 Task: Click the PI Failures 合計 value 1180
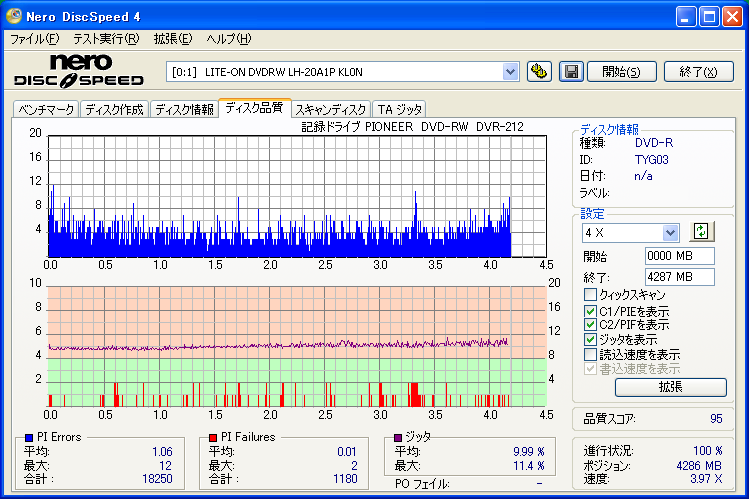click(345, 478)
